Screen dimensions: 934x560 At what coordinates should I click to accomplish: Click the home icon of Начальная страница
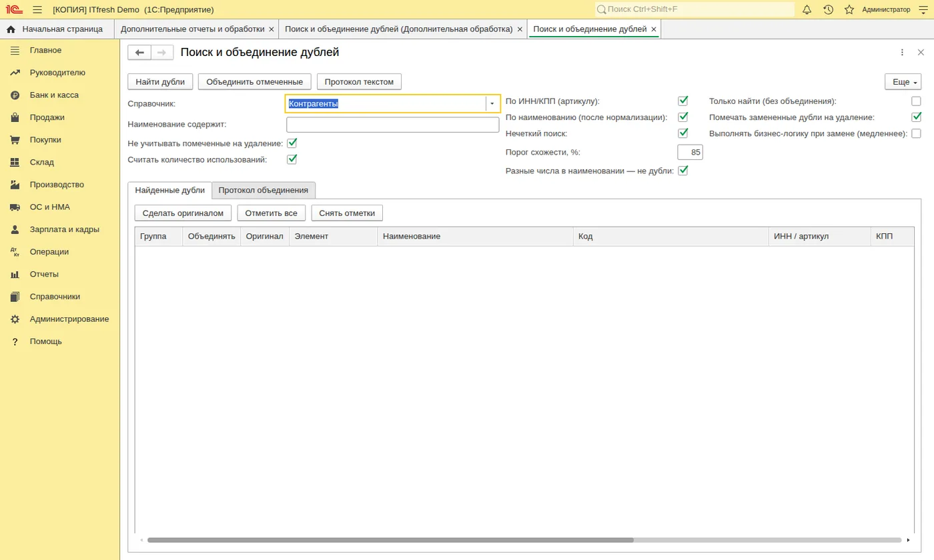(x=11, y=29)
